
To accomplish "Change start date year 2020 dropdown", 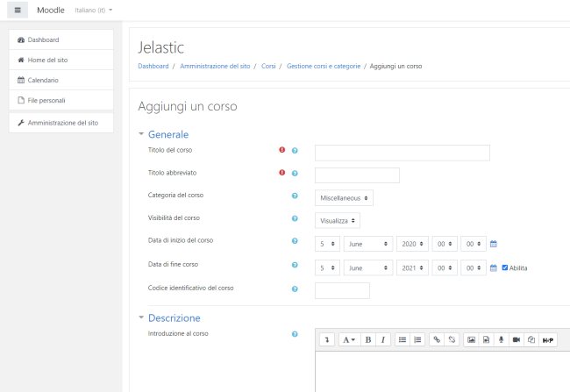I will (412, 244).
